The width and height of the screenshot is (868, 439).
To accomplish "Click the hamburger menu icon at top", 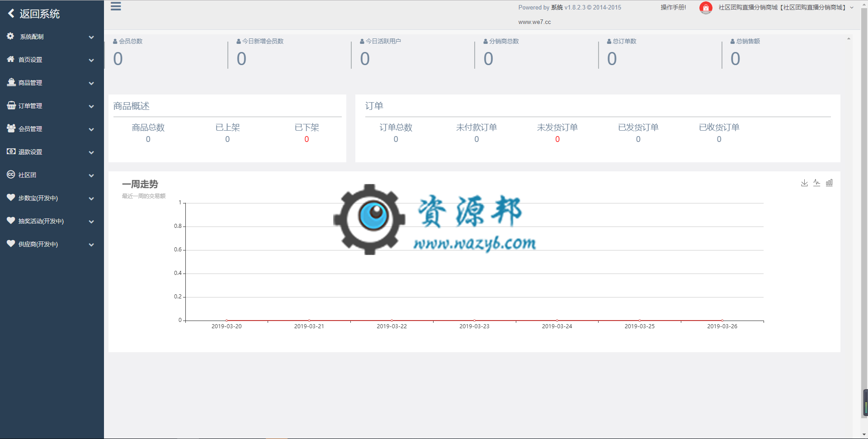I will tap(116, 6).
